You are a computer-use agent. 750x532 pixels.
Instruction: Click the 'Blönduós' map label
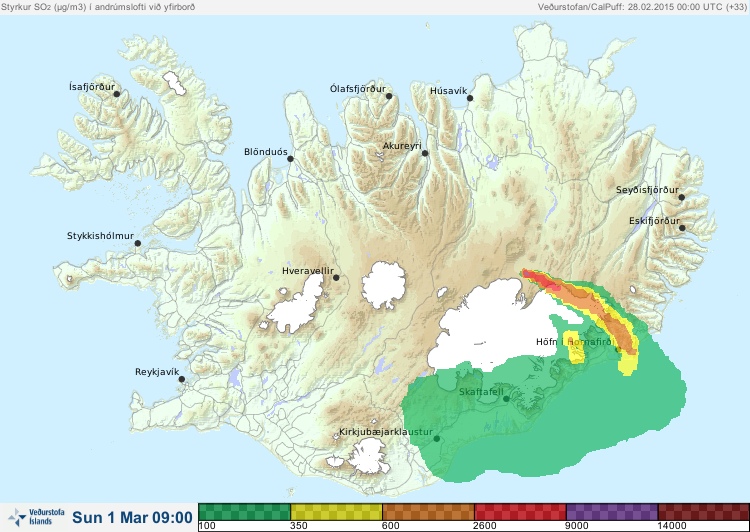(x=265, y=152)
